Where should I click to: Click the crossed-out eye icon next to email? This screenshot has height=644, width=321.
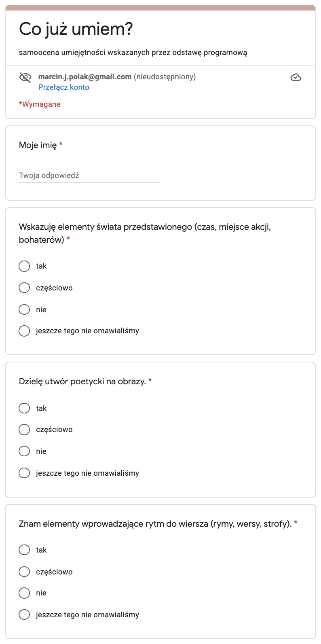coord(25,77)
